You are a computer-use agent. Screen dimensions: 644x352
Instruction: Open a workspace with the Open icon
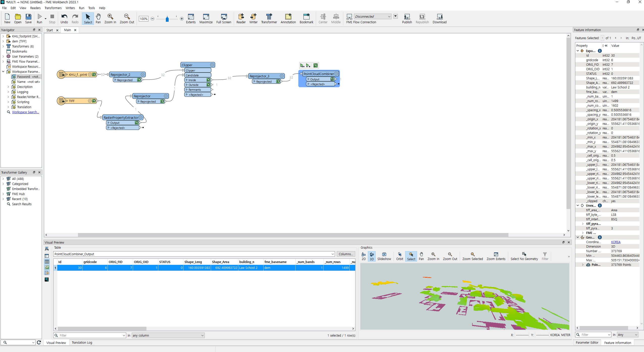(18, 19)
